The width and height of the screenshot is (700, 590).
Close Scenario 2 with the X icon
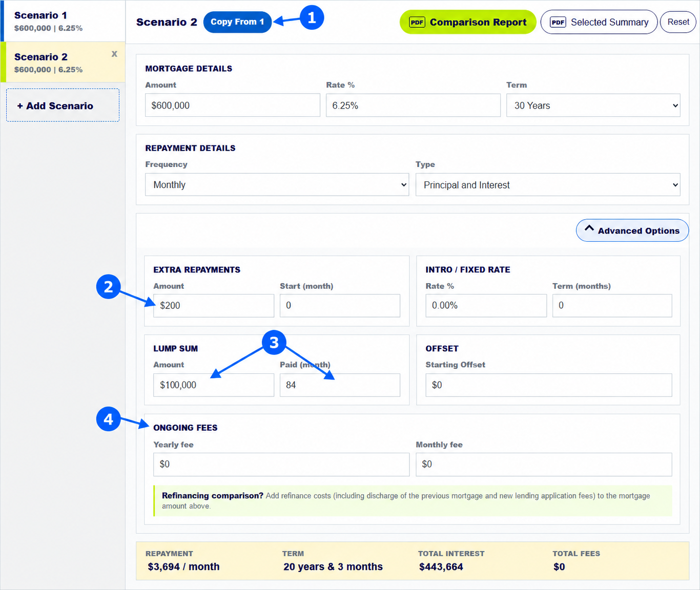click(x=114, y=54)
